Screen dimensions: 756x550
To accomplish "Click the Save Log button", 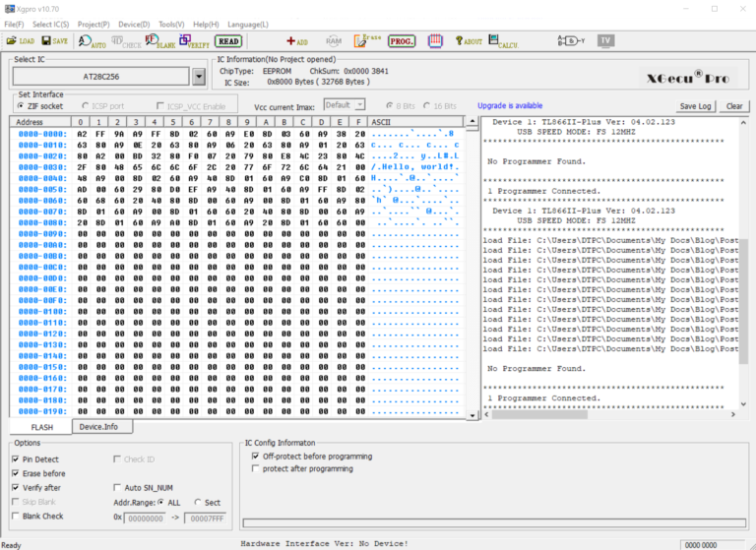I will (695, 106).
